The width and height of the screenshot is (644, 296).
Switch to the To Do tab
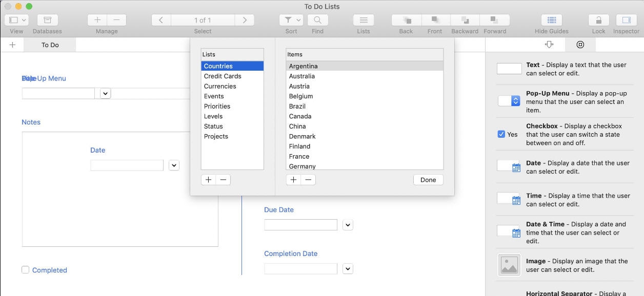coord(49,45)
